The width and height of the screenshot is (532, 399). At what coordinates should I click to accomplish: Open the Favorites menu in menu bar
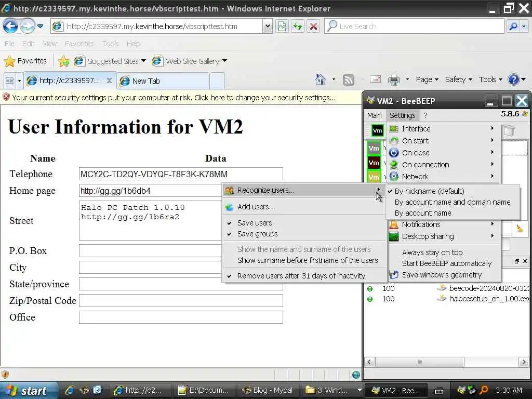pyautogui.click(x=79, y=44)
